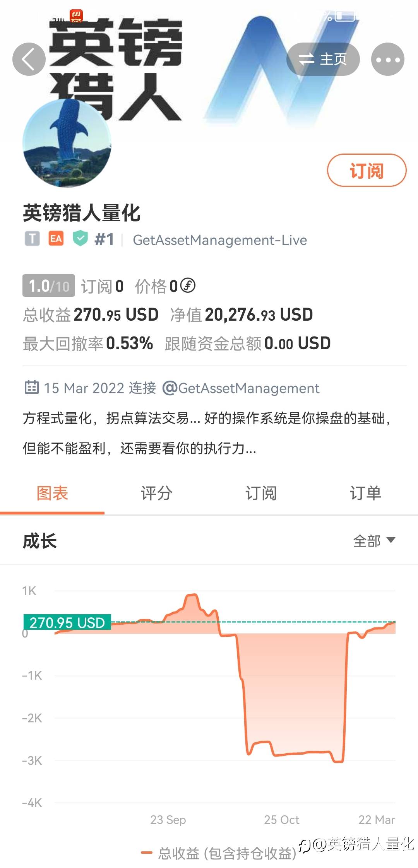418x868 pixels.
Task: Tap the back arrow button
Action: tap(29, 59)
